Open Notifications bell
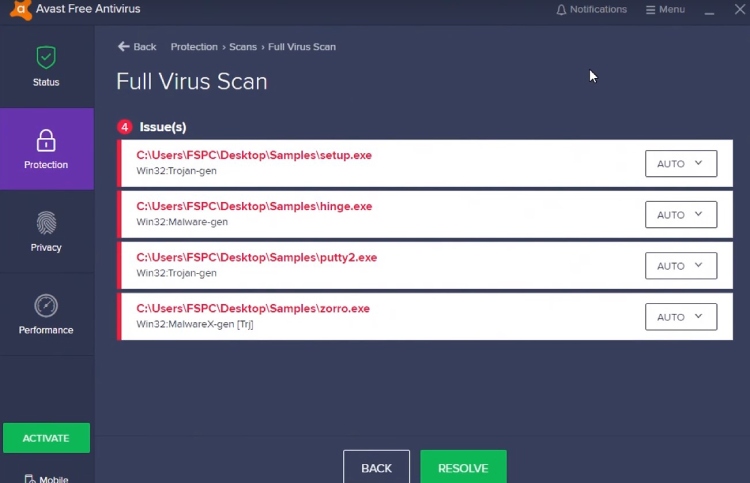 [591, 10]
